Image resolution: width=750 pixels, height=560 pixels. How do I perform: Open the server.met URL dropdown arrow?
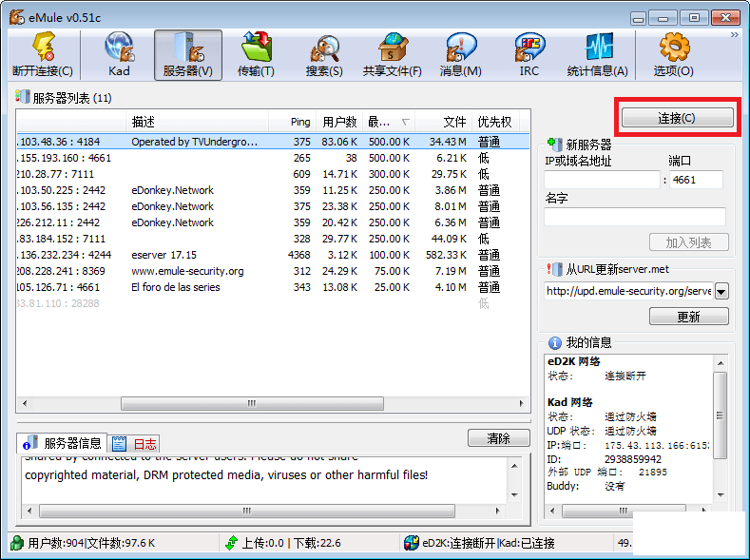pos(721,291)
